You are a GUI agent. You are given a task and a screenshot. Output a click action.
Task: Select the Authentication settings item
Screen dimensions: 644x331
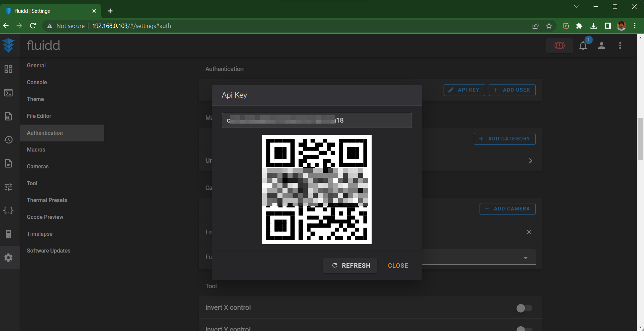[62, 133]
